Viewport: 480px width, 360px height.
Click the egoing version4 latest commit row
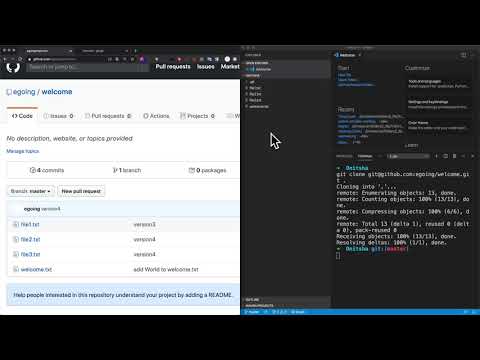tap(123, 209)
